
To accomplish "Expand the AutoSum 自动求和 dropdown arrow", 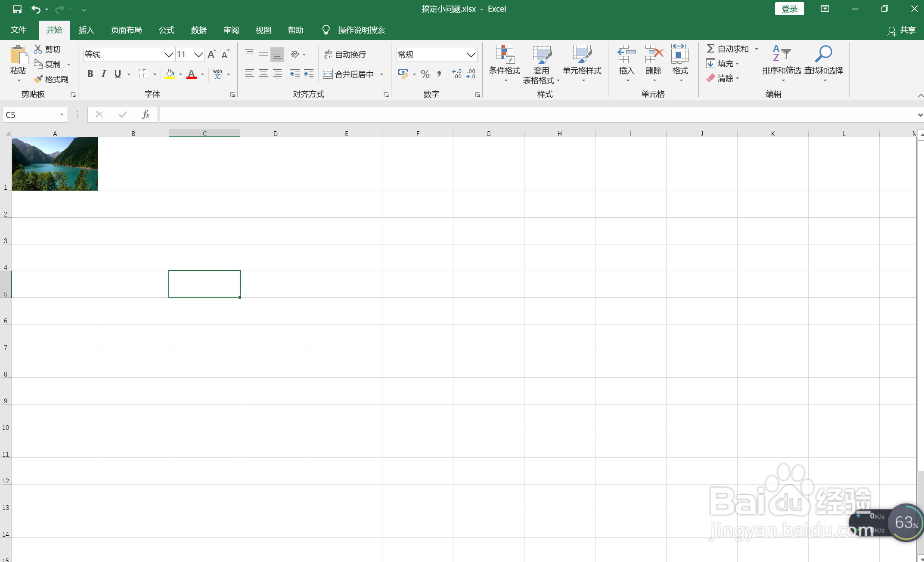I will (757, 49).
